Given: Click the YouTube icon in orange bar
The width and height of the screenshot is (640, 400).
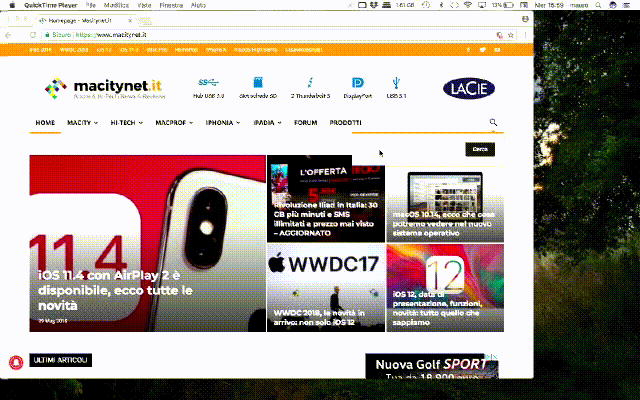Looking at the screenshot, I should tap(497, 50).
